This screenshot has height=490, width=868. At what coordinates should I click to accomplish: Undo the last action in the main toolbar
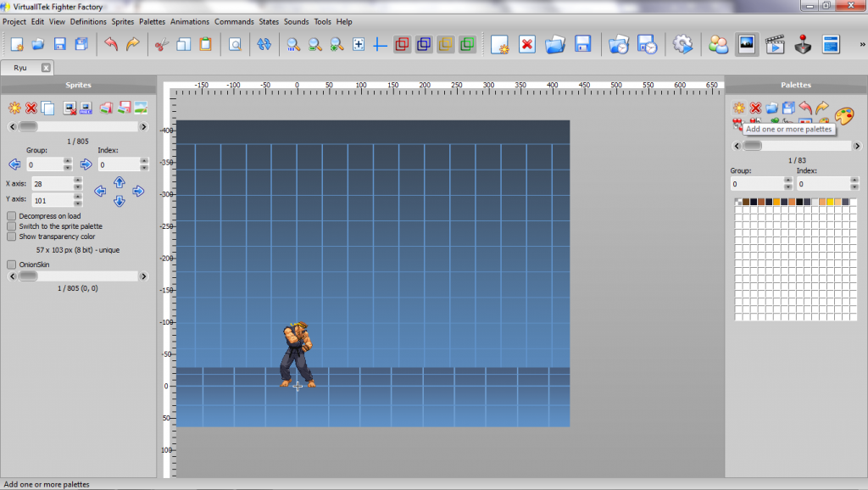(x=111, y=44)
